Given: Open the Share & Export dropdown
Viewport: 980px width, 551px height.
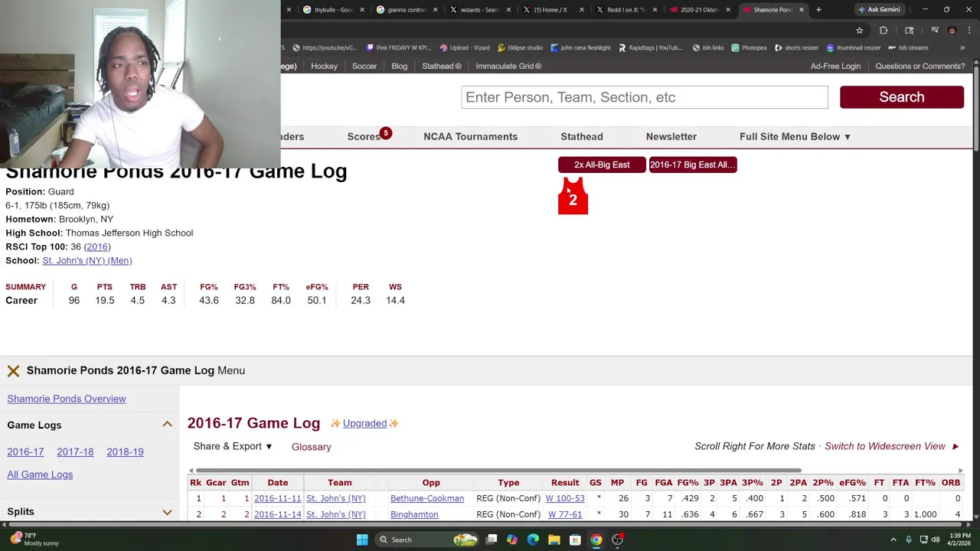Looking at the screenshot, I should (x=233, y=446).
